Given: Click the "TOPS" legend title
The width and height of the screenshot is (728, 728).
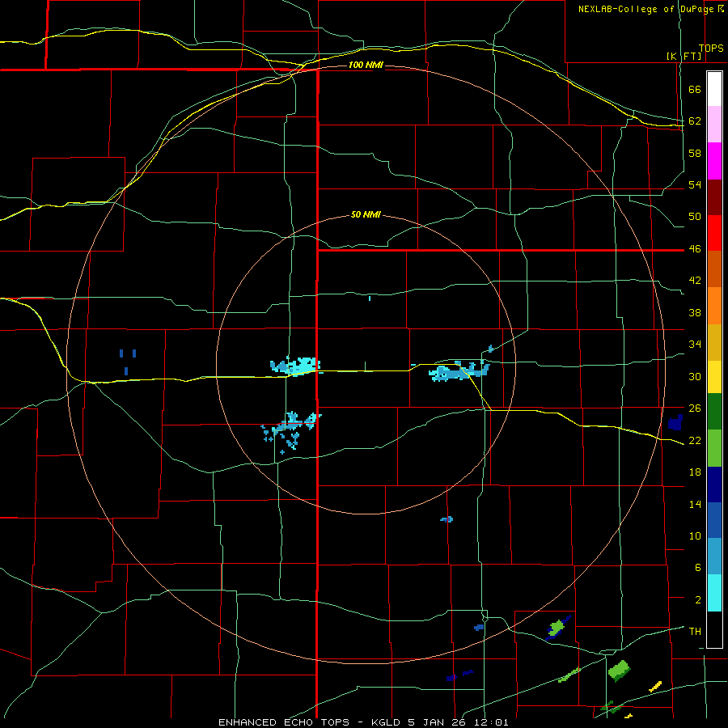Looking at the screenshot, I should point(711,49).
